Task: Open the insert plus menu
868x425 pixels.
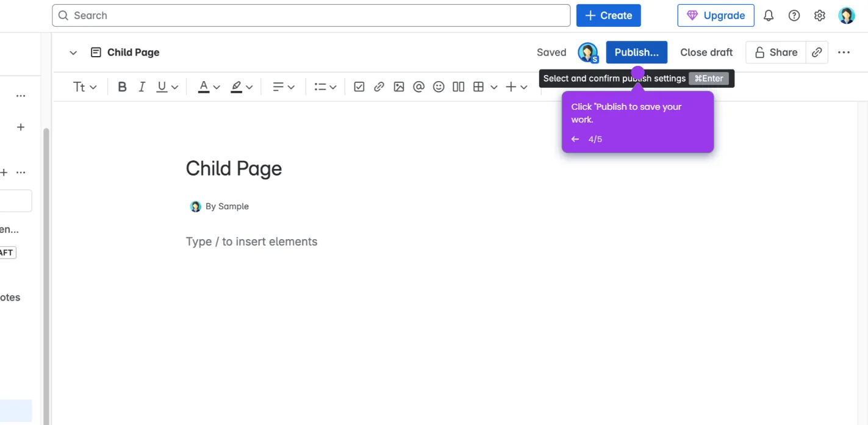Action: (x=517, y=87)
